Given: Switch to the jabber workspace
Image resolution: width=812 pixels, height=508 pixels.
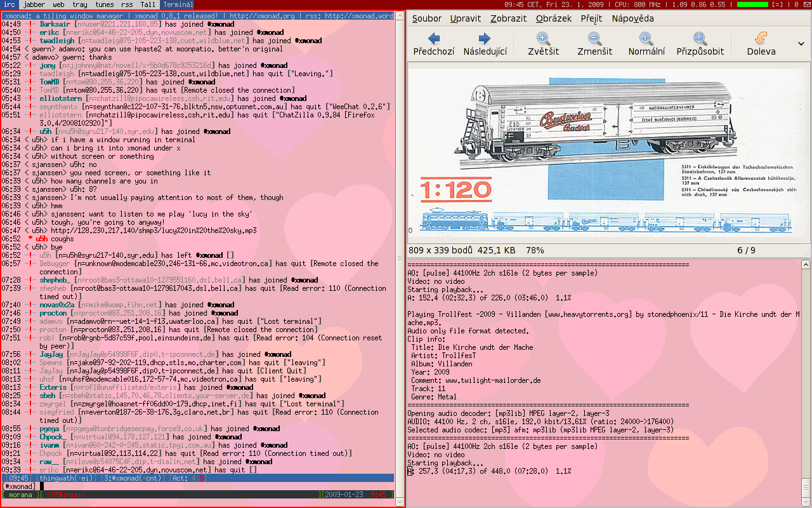Looking at the screenshot, I should tap(34, 4).
